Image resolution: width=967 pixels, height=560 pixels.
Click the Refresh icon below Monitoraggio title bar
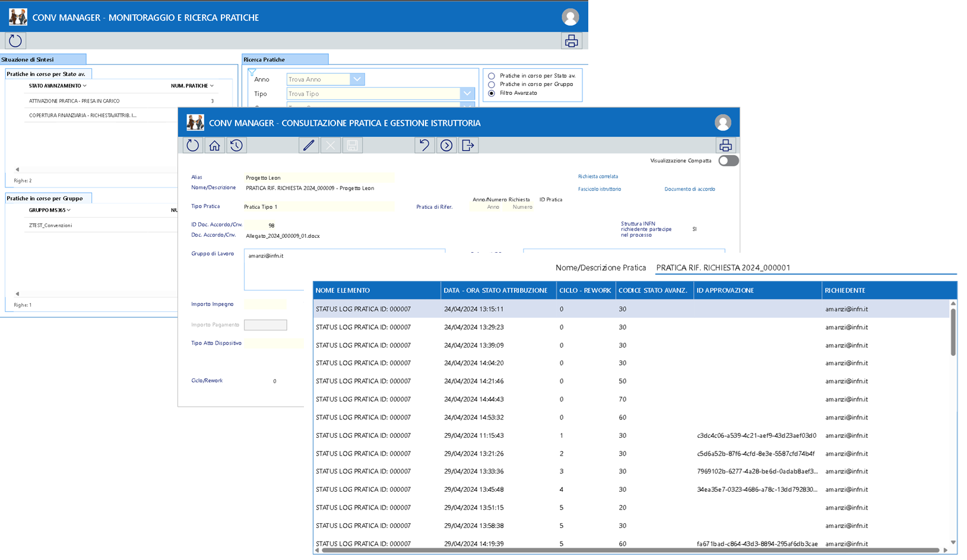[x=15, y=40]
